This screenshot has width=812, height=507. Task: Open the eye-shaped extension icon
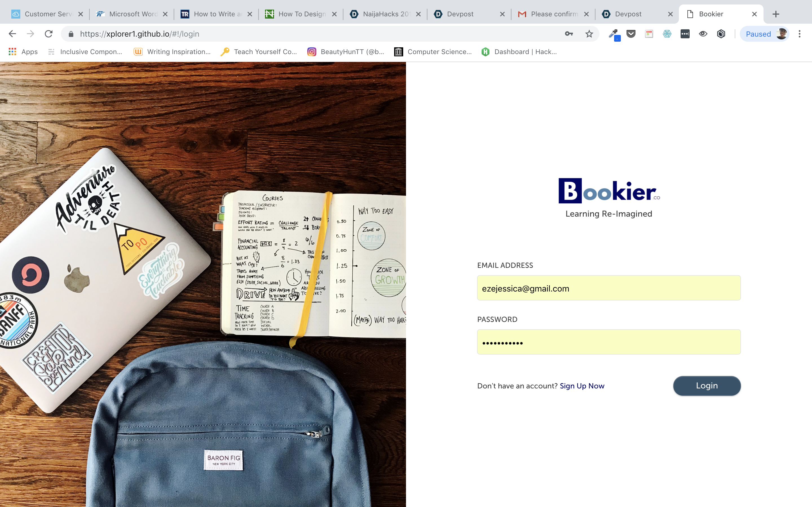703,34
